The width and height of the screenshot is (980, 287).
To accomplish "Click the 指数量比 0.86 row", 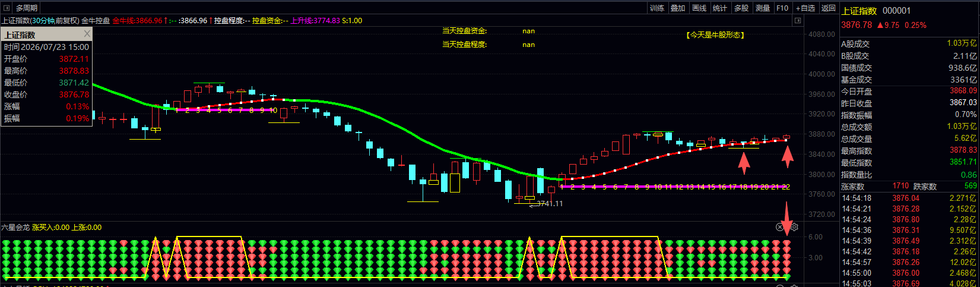I will tap(909, 174).
